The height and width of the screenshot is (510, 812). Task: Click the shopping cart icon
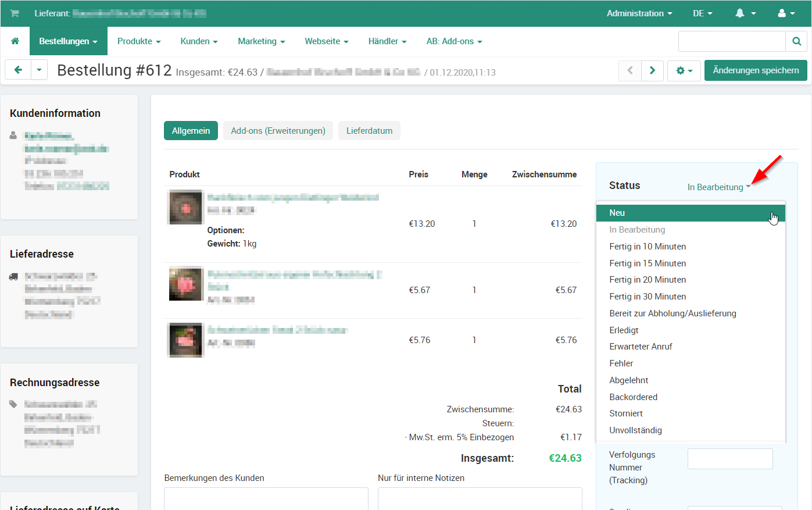(x=15, y=13)
